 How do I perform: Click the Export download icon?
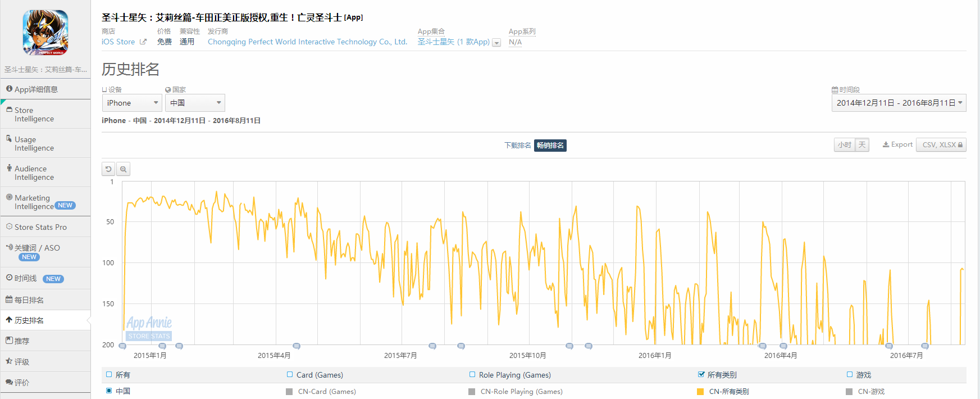point(886,145)
